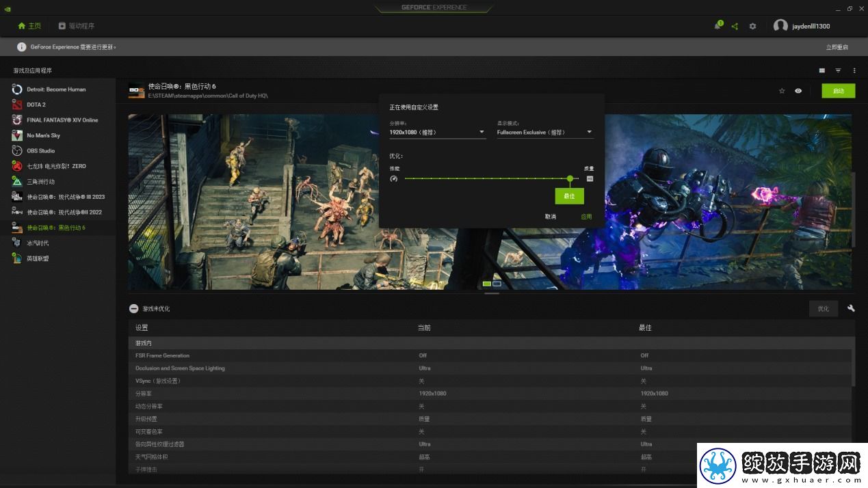This screenshot has width=868, height=488.
Task: Click the 天气网格体积 settings row
Action: [x=490, y=457]
